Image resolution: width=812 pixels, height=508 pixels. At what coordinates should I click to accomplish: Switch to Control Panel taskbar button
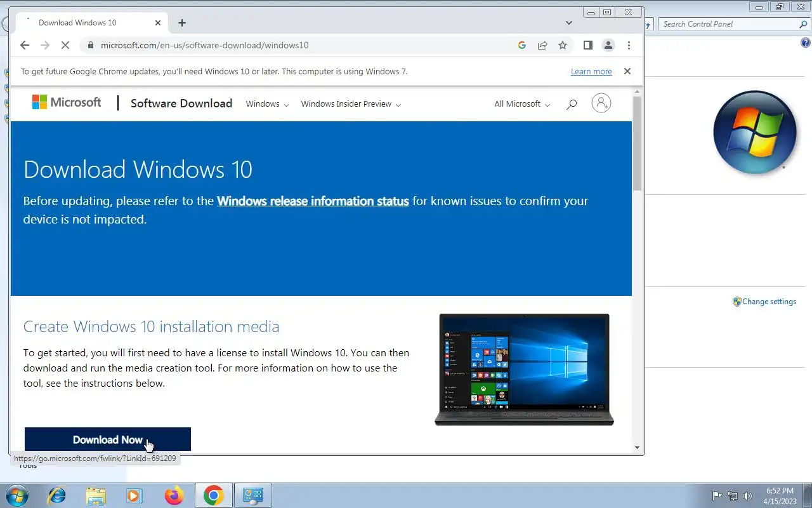[x=253, y=495]
